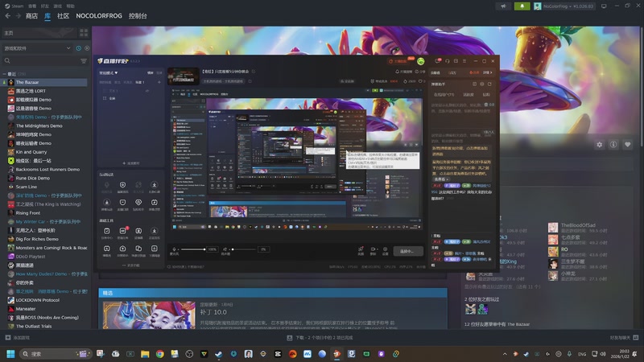Show The Bazaar game info icon
Screen dimensions: 644x362
[x=613, y=145]
